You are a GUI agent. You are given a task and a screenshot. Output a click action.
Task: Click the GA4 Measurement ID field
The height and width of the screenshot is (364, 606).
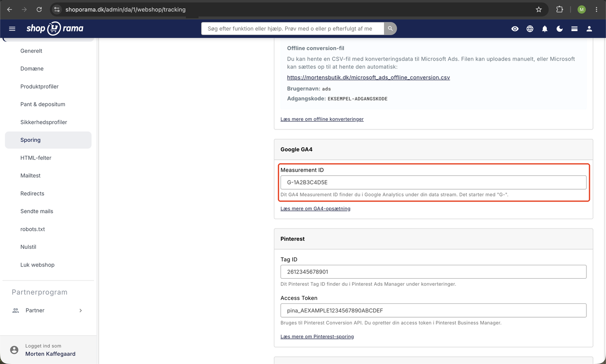tap(433, 182)
